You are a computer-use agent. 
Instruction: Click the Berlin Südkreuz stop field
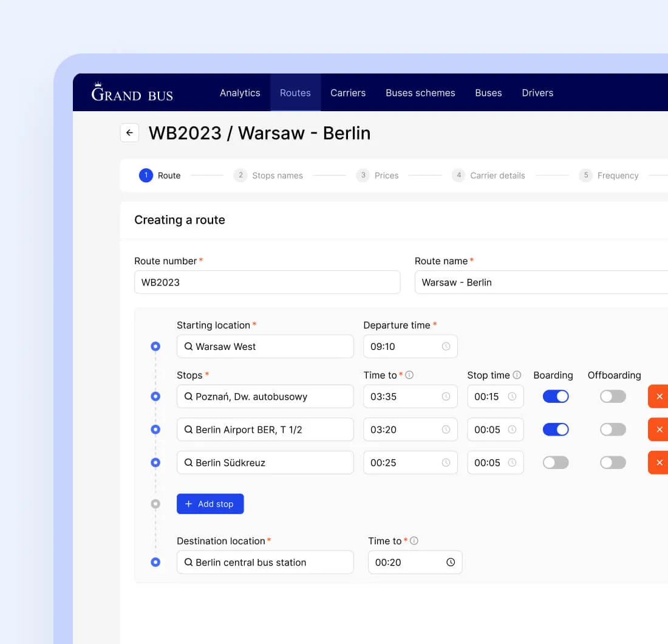point(265,462)
